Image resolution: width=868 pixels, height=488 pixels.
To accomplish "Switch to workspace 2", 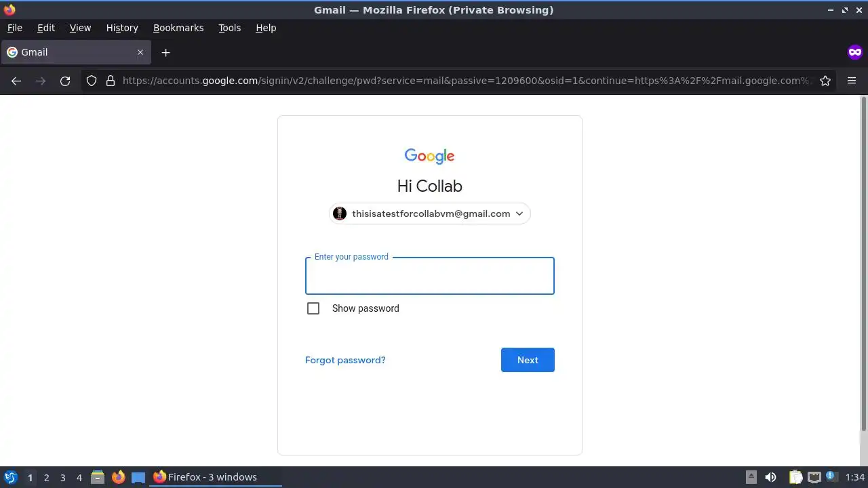I will click(46, 477).
